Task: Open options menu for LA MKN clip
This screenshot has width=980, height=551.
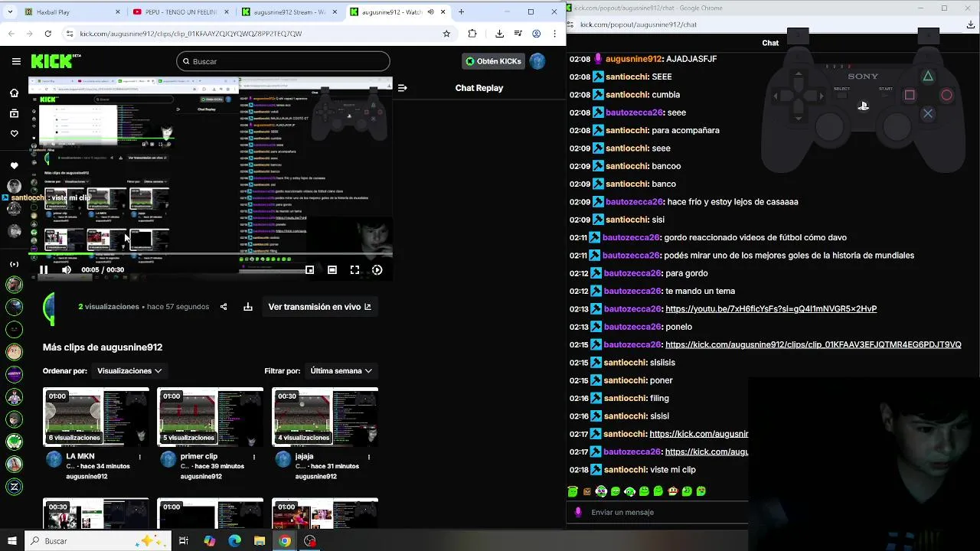Action: pyautogui.click(x=139, y=457)
